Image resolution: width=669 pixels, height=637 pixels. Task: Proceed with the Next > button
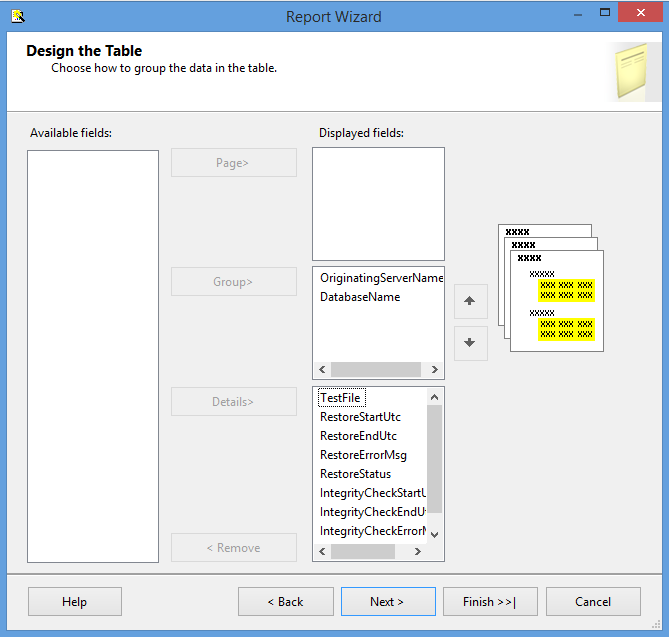click(388, 602)
